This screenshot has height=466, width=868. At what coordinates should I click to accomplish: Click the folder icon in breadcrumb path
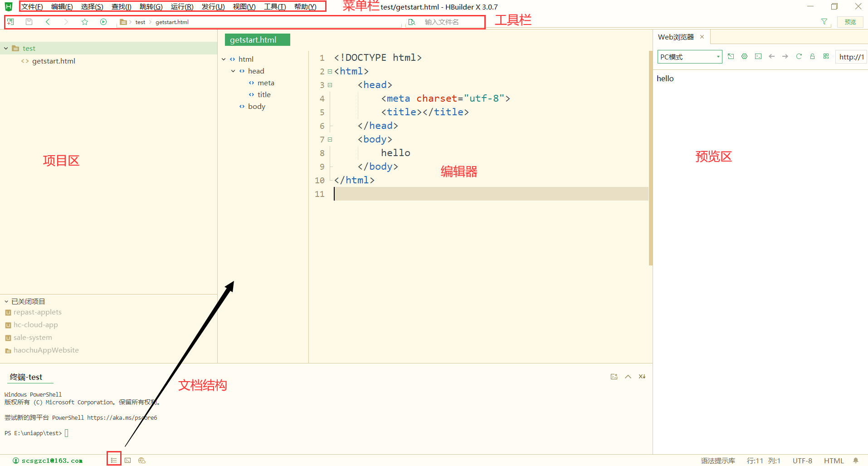pyautogui.click(x=123, y=22)
